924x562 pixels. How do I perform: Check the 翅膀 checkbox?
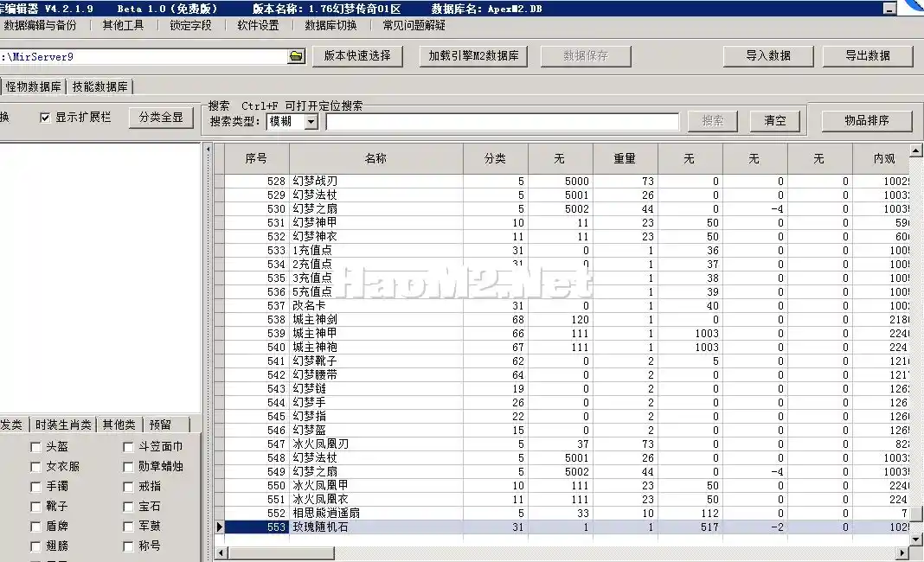(x=35, y=546)
